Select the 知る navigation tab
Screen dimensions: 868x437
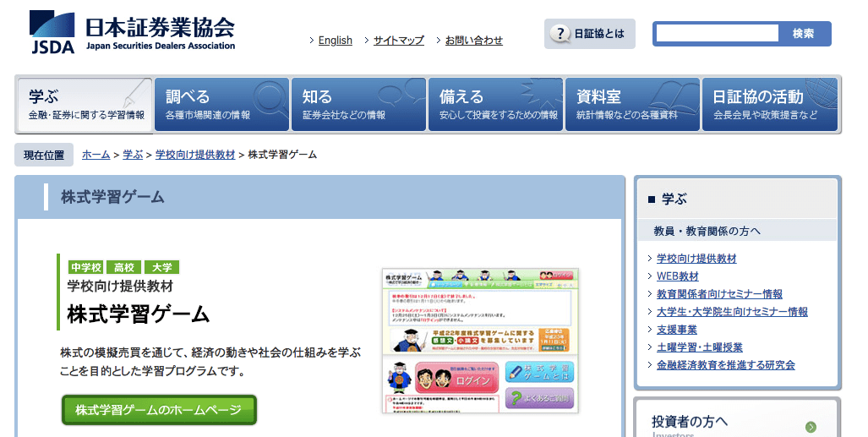358,105
